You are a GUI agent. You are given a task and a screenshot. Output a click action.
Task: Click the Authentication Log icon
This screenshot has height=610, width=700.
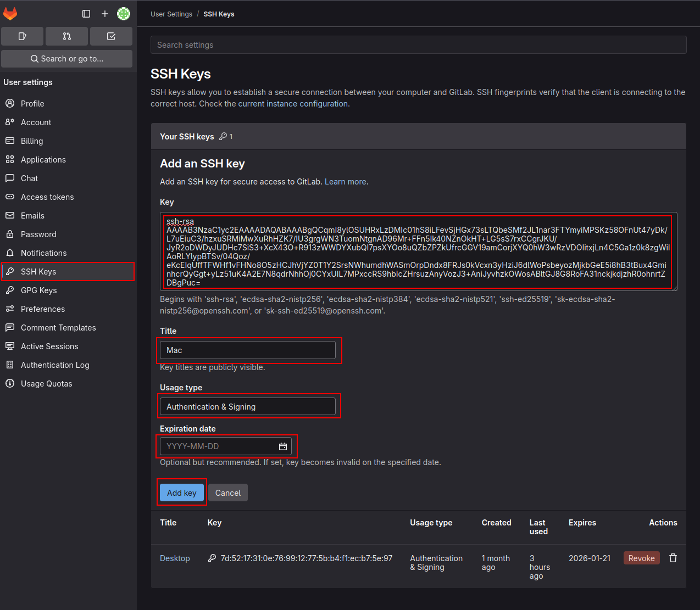pos(10,365)
